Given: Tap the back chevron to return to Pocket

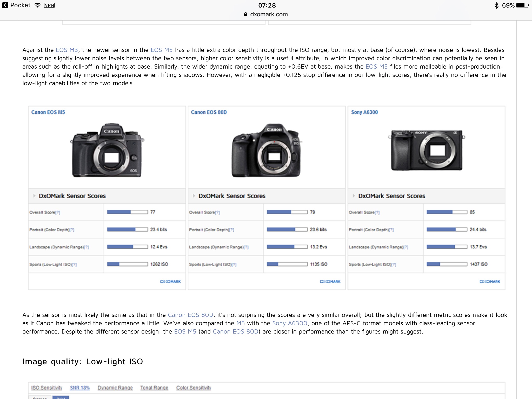Looking at the screenshot, I should click(x=5, y=5).
